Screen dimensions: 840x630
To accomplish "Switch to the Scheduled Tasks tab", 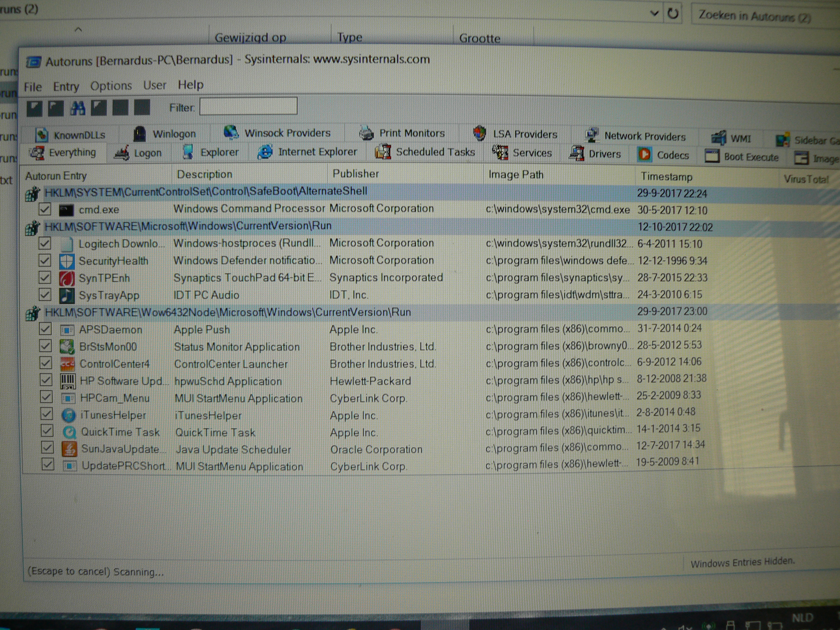I will pyautogui.click(x=425, y=152).
